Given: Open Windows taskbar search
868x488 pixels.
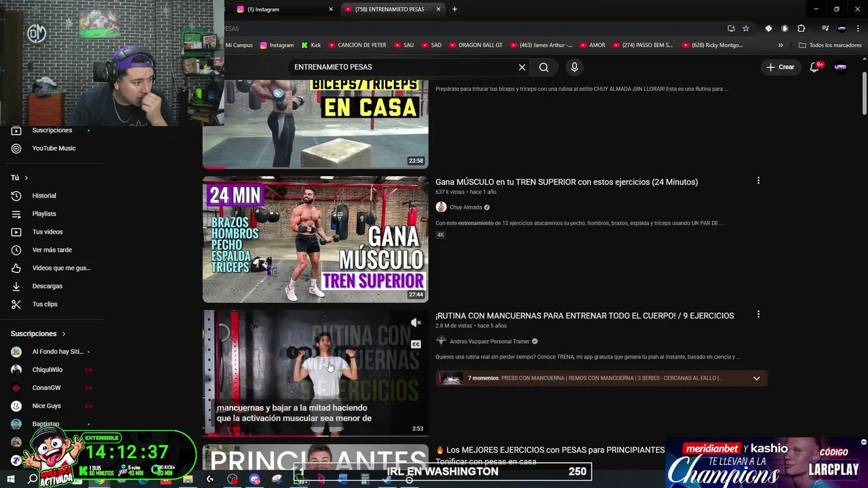Looking at the screenshot, I should (x=33, y=479).
